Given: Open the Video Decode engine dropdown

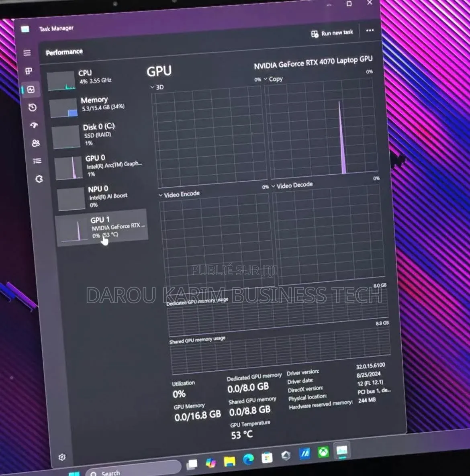Looking at the screenshot, I should point(292,185).
